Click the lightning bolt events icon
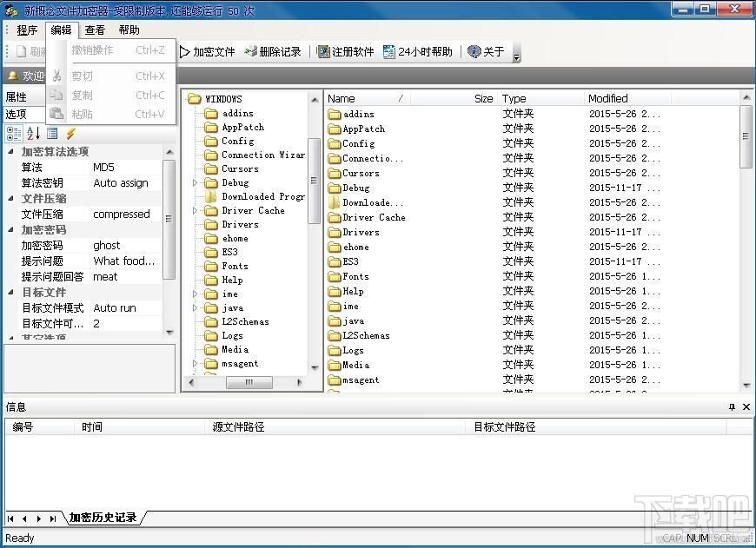 (x=71, y=133)
